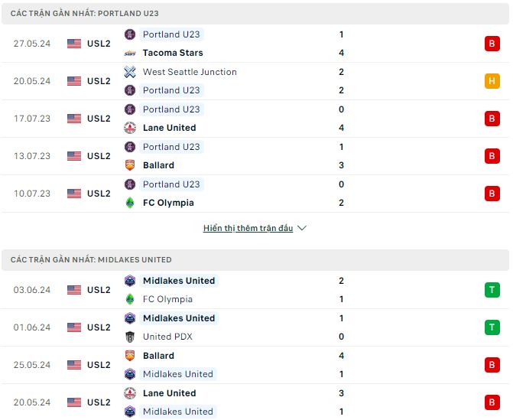
Task: Click green T badge for United PDX match
Action: pyautogui.click(x=492, y=327)
